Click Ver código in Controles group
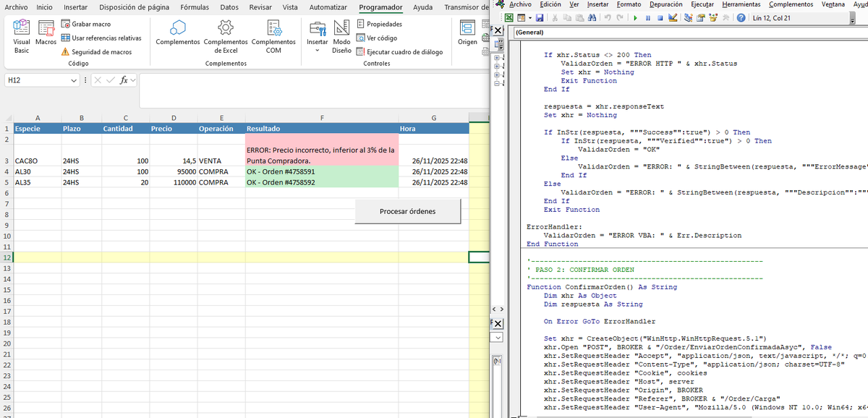The height and width of the screenshot is (418, 868). pos(376,38)
